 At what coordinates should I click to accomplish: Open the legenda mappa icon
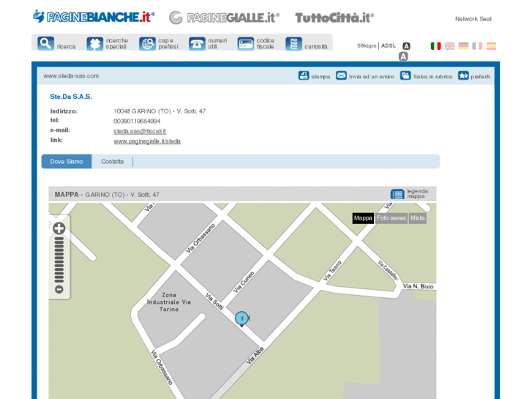click(397, 194)
